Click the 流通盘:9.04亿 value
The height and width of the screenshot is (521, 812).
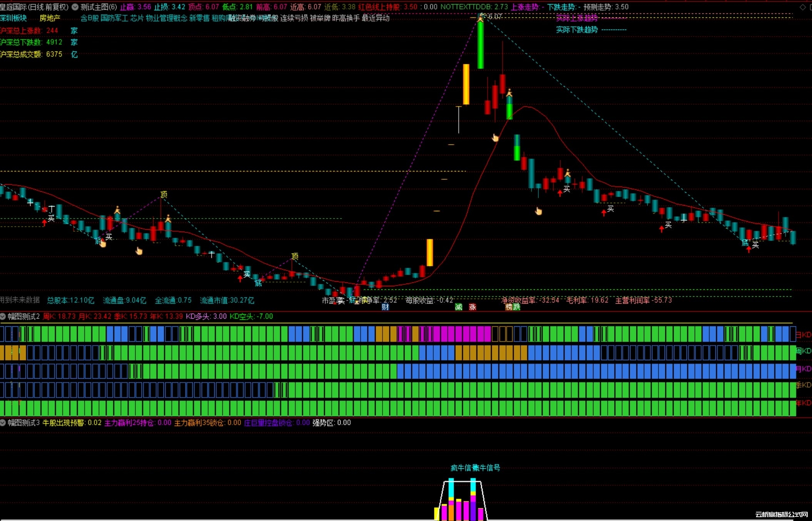coord(125,300)
